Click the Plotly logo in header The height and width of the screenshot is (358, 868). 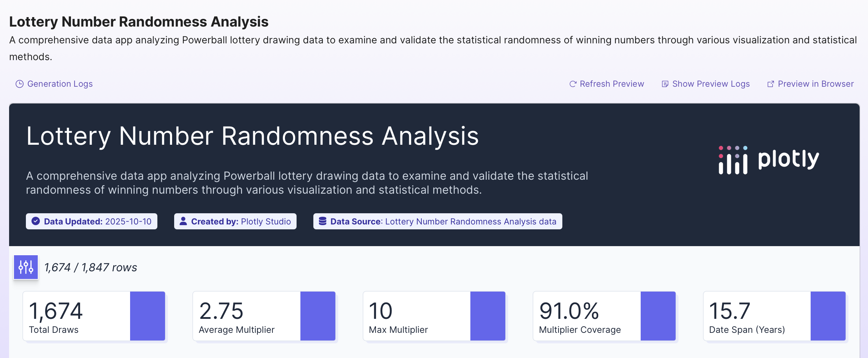tap(769, 160)
